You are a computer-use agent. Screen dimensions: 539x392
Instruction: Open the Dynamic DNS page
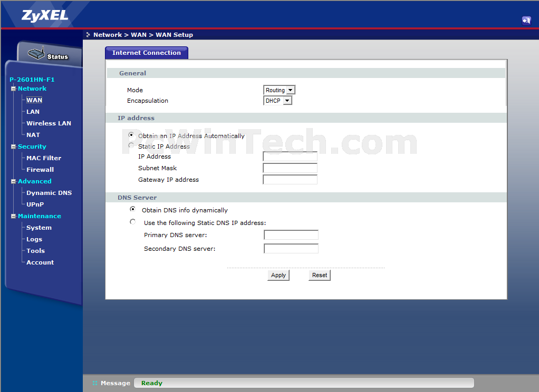click(x=49, y=193)
